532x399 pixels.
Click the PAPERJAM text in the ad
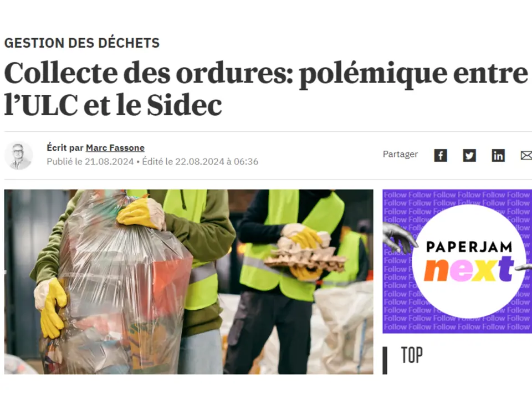(469, 247)
